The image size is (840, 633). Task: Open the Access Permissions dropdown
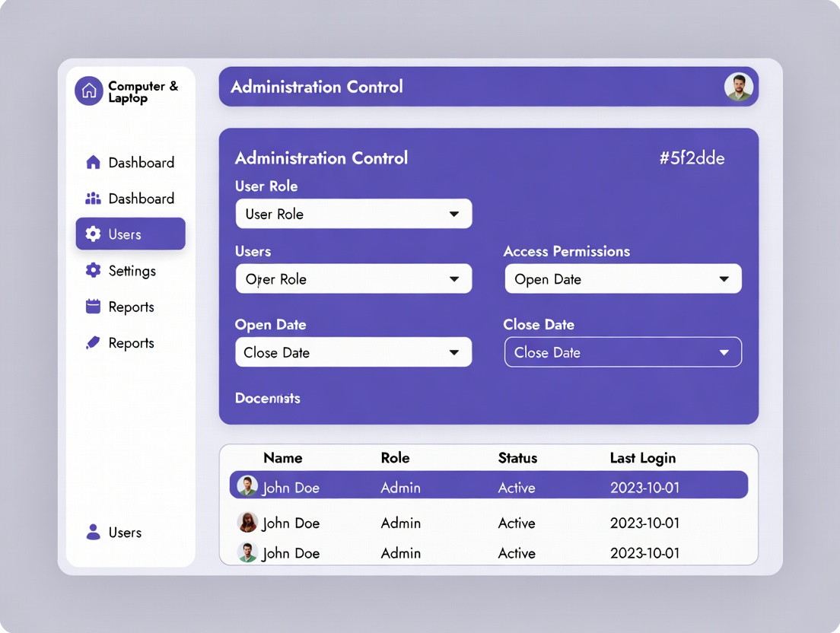pyautogui.click(x=622, y=279)
